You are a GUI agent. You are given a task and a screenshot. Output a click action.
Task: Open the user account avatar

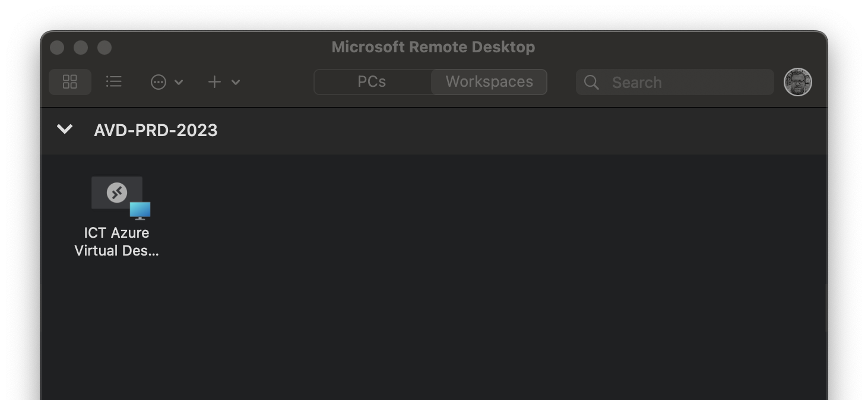(x=797, y=82)
